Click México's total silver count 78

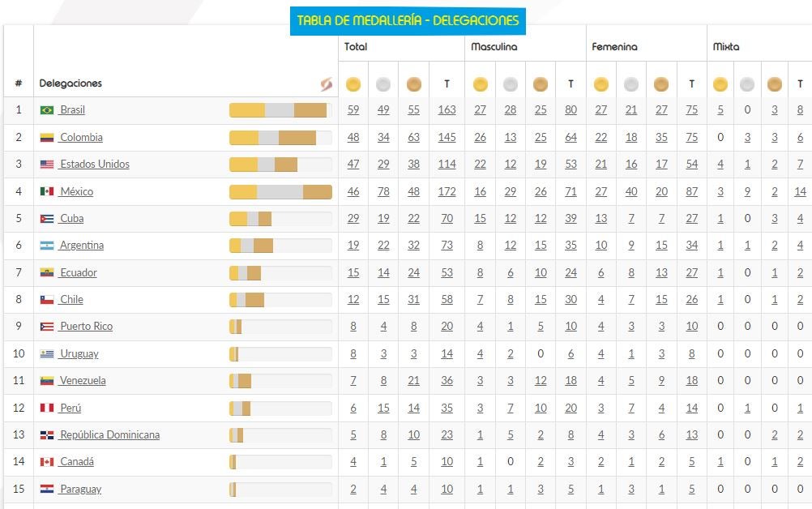coord(383,192)
